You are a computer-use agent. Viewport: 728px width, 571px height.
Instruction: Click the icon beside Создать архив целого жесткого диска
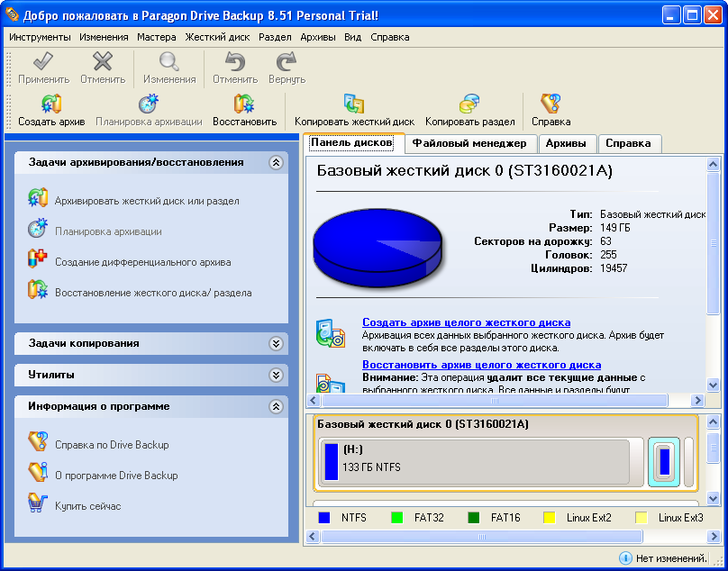pyautogui.click(x=331, y=333)
